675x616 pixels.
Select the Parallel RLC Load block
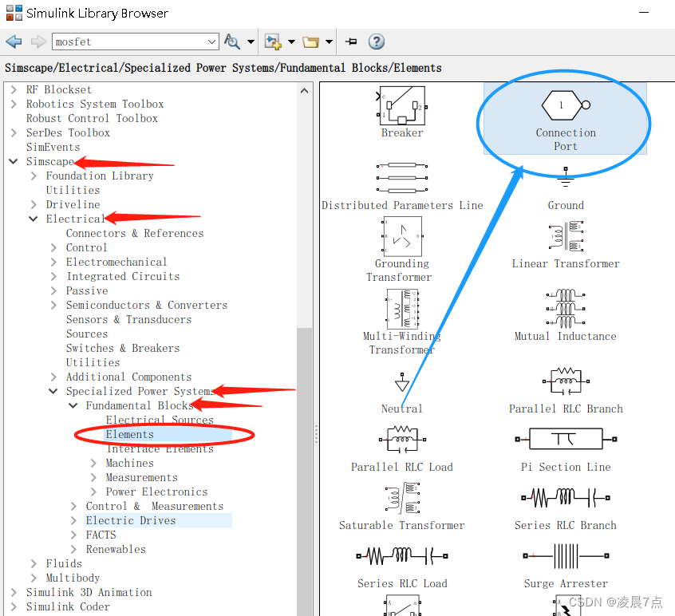tap(402, 439)
